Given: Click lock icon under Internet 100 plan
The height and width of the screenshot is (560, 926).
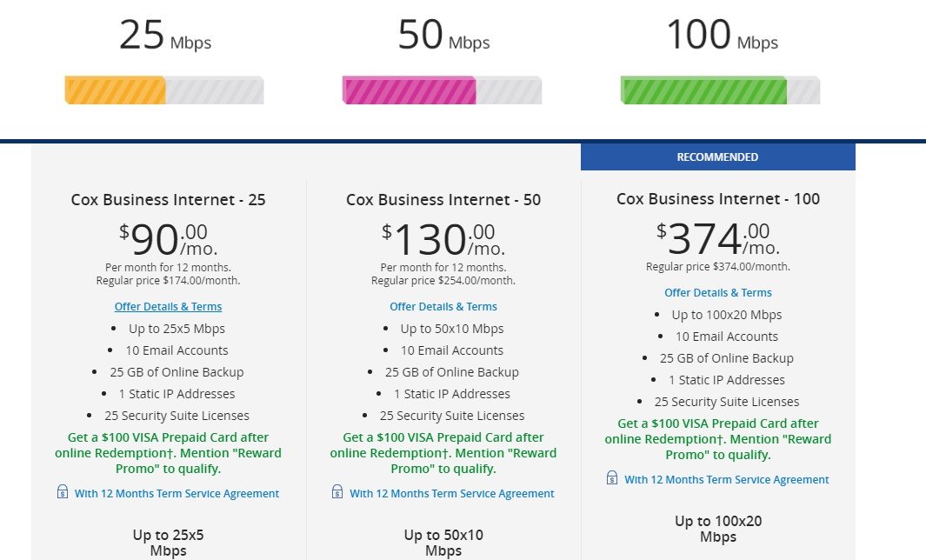Looking at the screenshot, I should click(612, 478).
